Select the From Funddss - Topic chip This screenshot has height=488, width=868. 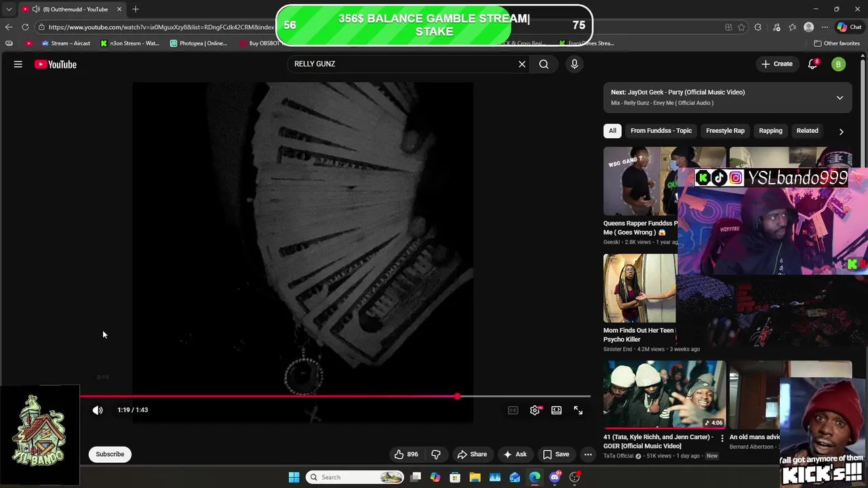click(661, 131)
